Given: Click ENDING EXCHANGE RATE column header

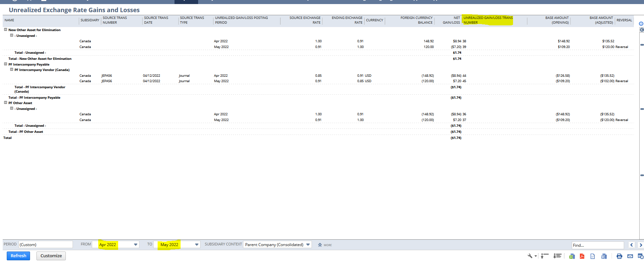Looking at the screenshot, I should coord(347,20).
